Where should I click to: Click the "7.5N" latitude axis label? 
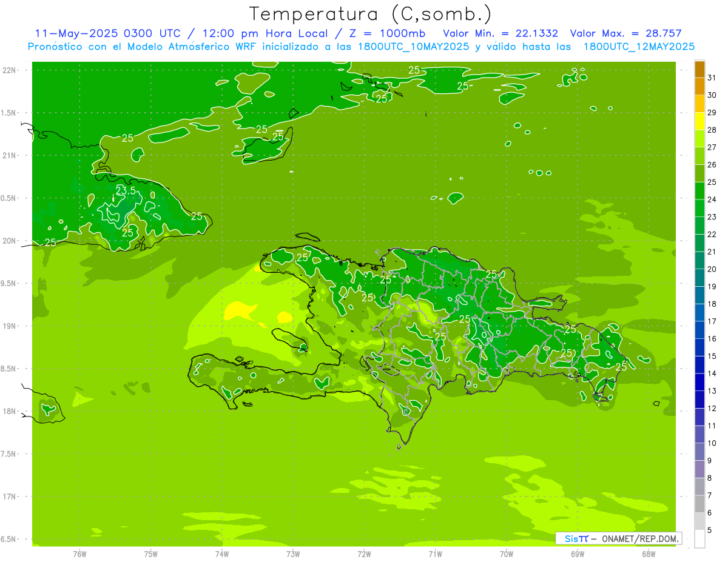coord(8,454)
